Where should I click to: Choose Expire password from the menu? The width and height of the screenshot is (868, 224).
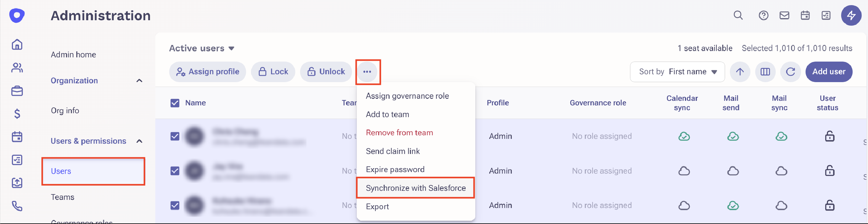395,169
